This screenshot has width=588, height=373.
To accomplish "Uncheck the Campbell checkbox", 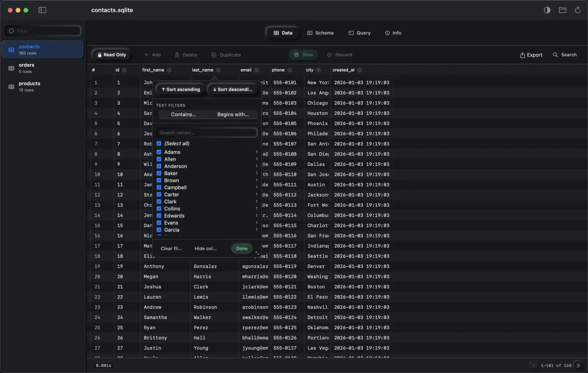I will (x=159, y=187).
